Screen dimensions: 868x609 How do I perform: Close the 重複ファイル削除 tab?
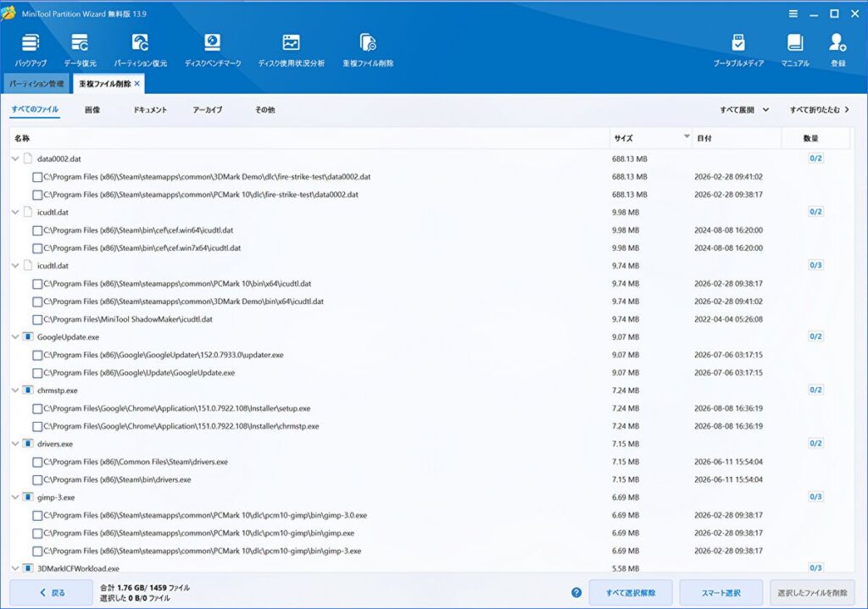click(x=137, y=84)
